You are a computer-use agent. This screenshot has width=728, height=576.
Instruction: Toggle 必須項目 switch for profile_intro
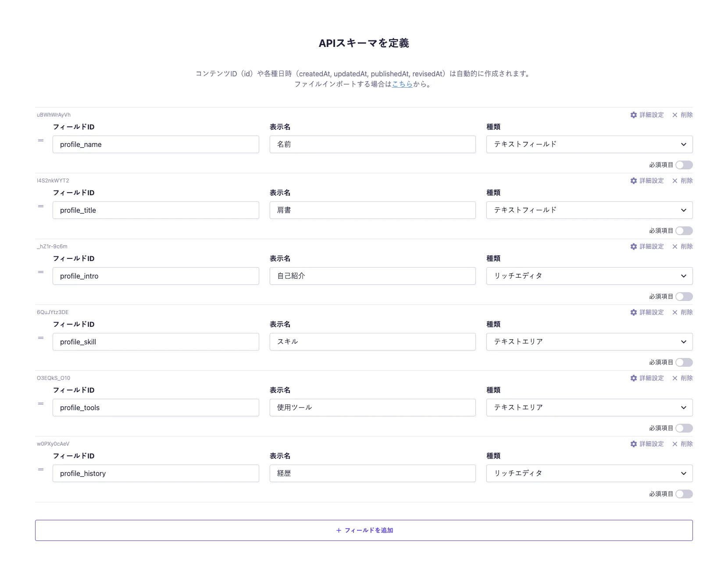[x=684, y=297]
